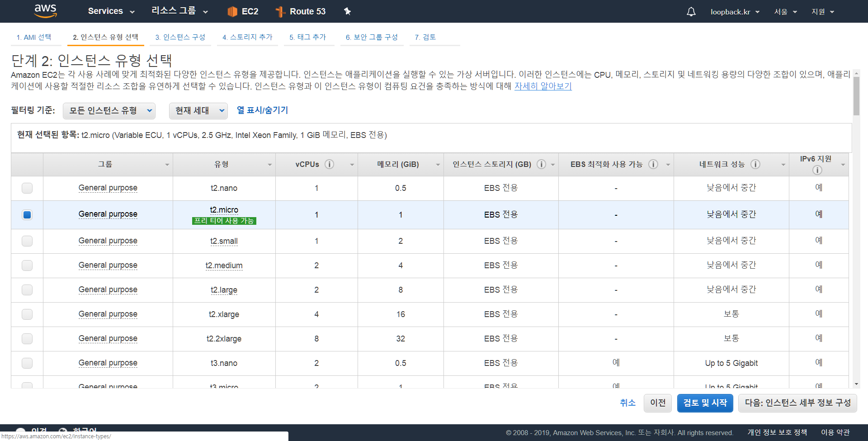The width and height of the screenshot is (868, 441).
Task: Click the pin shortcuts icon
Action: [347, 11]
